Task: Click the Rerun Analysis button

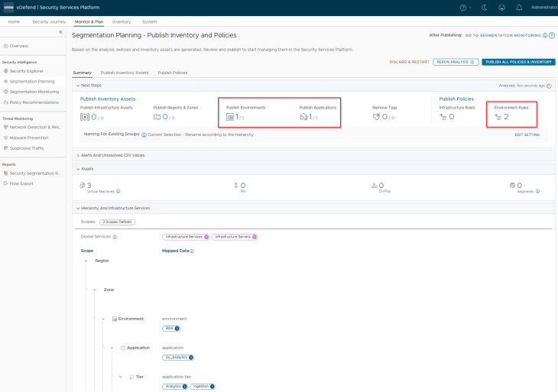Action: pos(456,61)
